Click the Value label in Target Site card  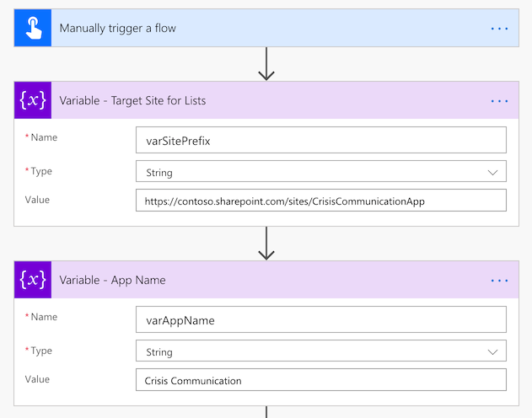point(38,200)
